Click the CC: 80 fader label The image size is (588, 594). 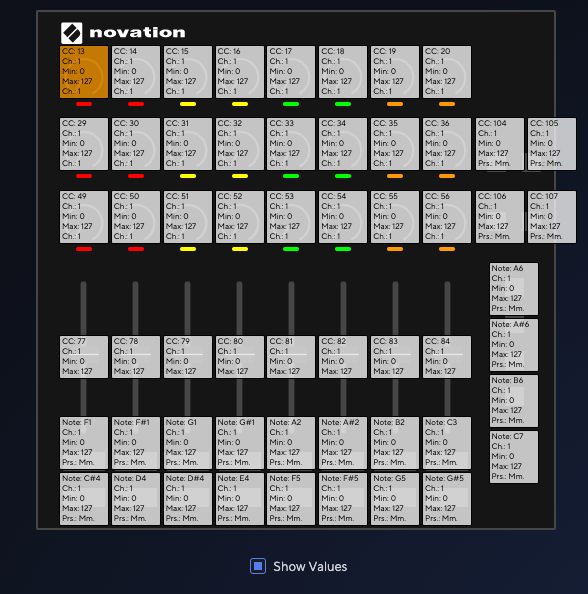click(x=239, y=356)
